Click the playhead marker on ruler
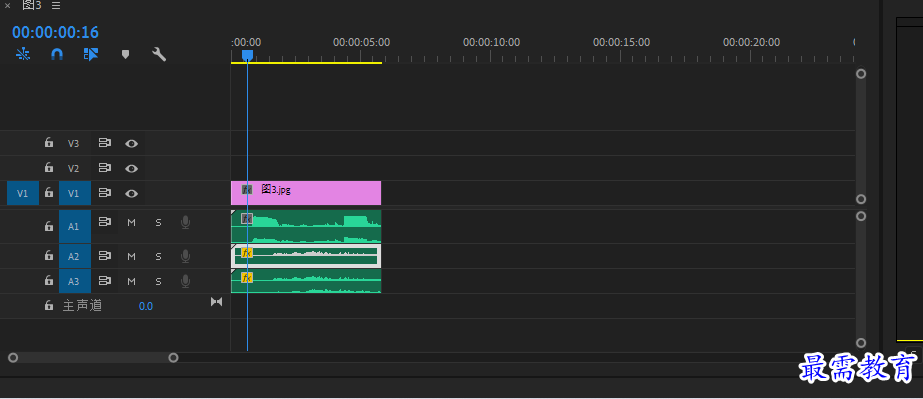This screenshot has width=923, height=399. (x=247, y=55)
